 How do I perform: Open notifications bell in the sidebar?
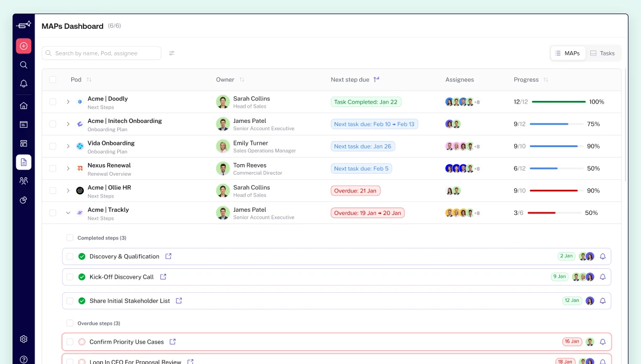(x=24, y=84)
